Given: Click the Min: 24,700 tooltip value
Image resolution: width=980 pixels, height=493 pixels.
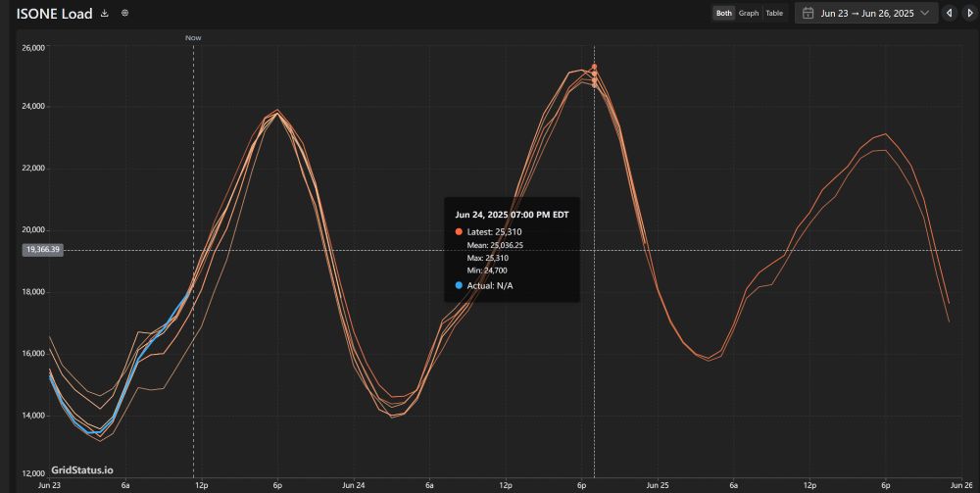Looking at the screenshot, I should [487, 271].
